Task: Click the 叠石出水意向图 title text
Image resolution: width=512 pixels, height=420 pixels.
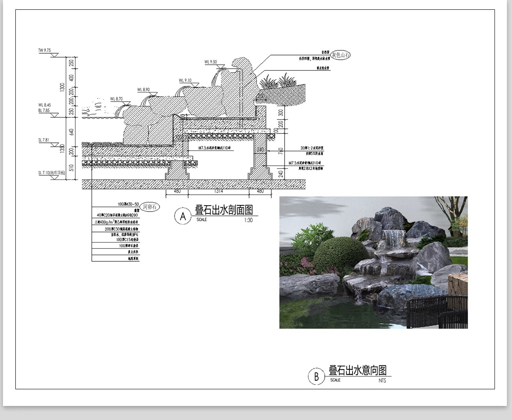Action: 358,370
